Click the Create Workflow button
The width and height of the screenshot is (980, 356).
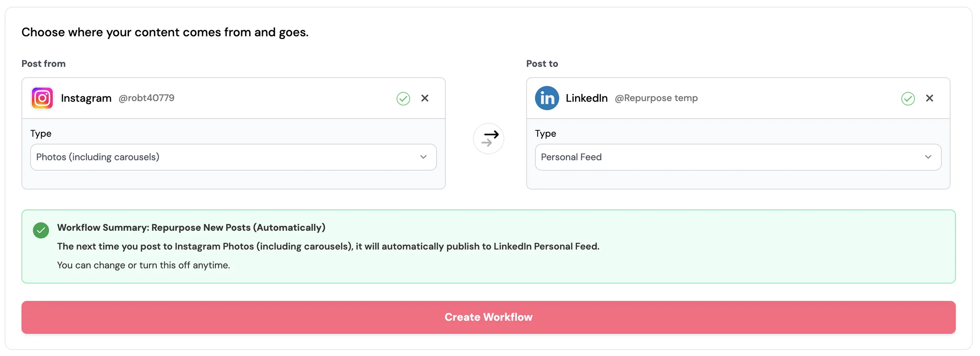click(489, 318)
